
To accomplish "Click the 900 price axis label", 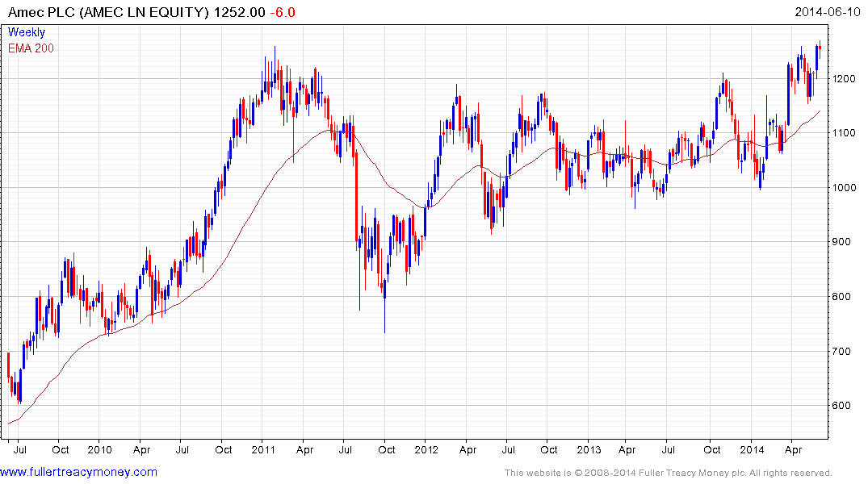I will 841,242.
